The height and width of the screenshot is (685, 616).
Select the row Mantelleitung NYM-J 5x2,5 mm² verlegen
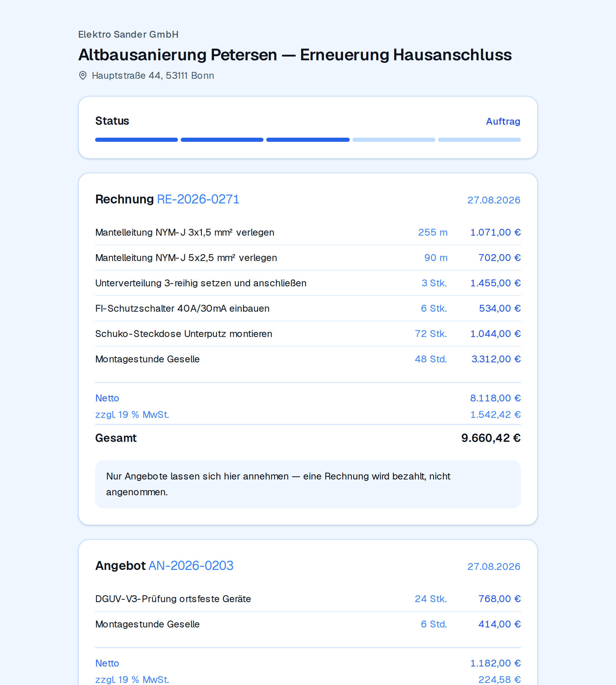308,258
